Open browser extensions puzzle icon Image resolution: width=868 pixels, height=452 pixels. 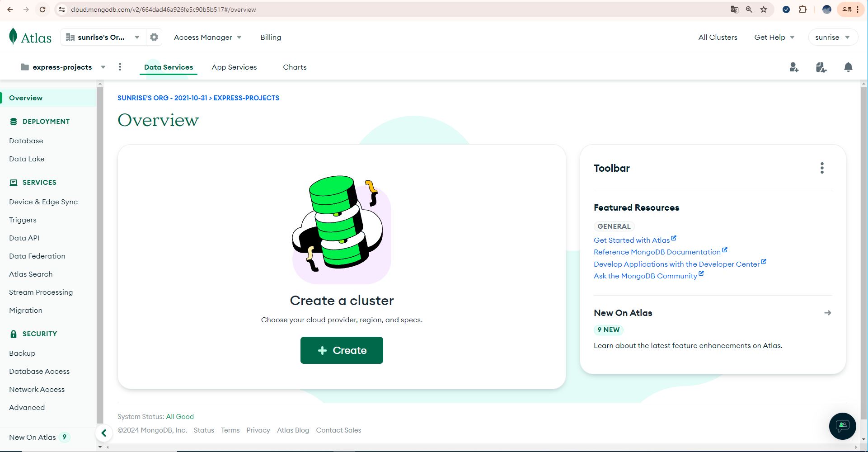pos(802,9)
